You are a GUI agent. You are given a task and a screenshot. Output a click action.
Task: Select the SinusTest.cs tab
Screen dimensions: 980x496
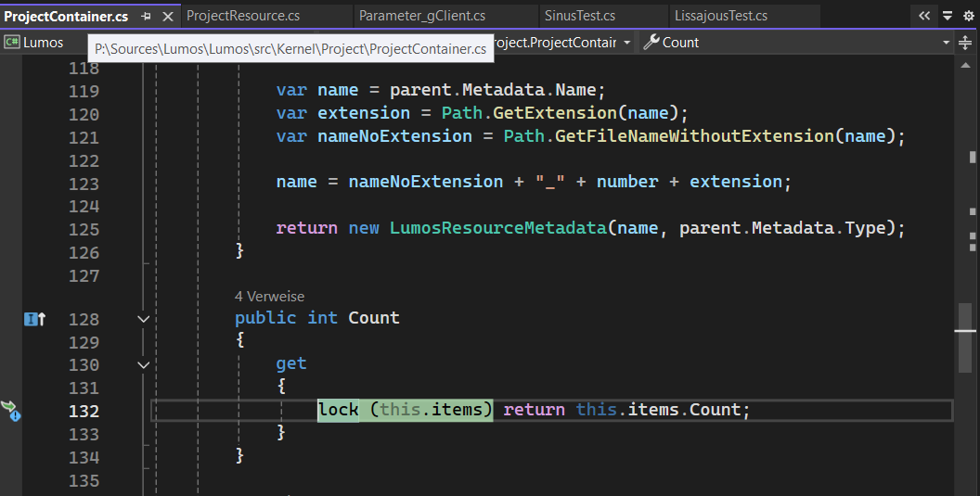pyautogui.click(x=579, y=16)
